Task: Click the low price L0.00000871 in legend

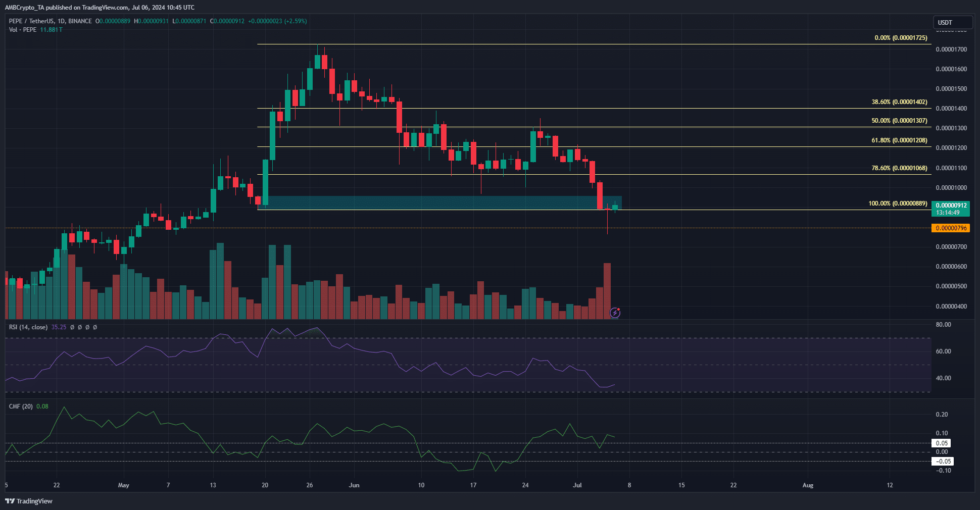Action: (189, 21)
